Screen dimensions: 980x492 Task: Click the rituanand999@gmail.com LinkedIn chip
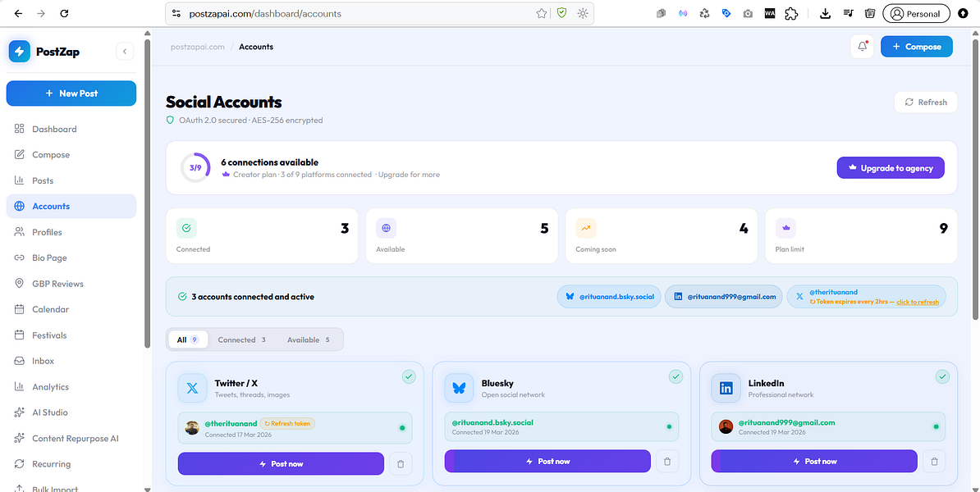(723, 297)
